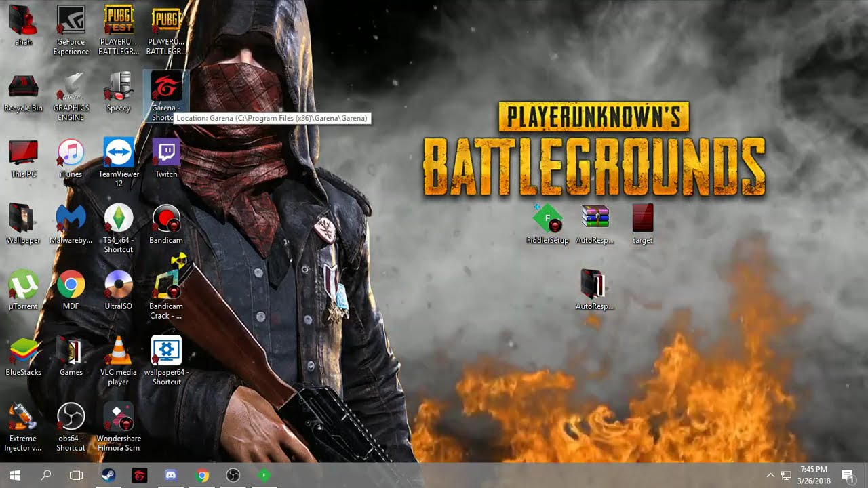Select the BlueStacks desktop icon
868x488 pixels.
23,357
